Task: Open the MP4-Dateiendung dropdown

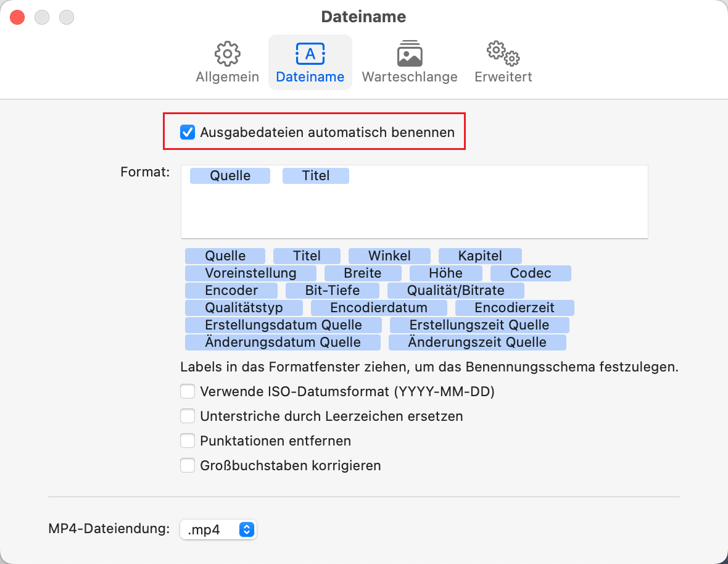Action: pos(218,529)
